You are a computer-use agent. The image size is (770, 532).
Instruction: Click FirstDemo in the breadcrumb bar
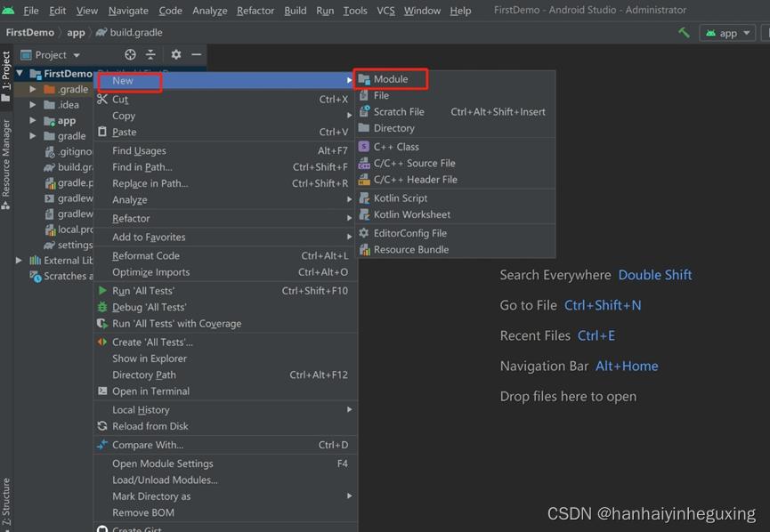click(x=30, y=32)
